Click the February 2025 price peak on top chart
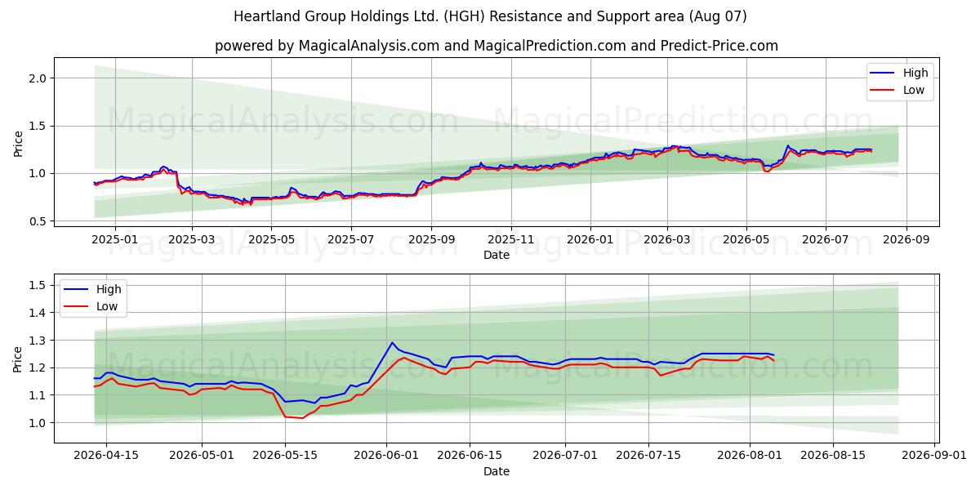The height and width of the screenshot is (490, 980). [163, 167]
